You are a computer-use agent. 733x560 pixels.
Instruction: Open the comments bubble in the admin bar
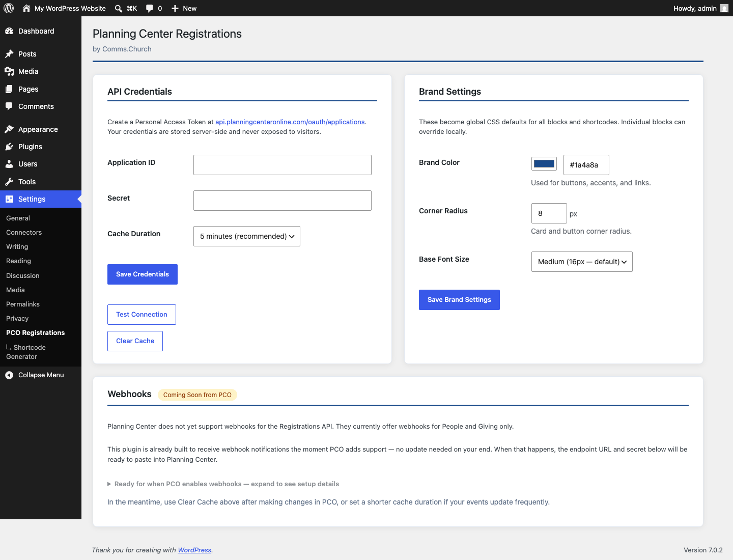pyautogui.click(x=149, y=8)
